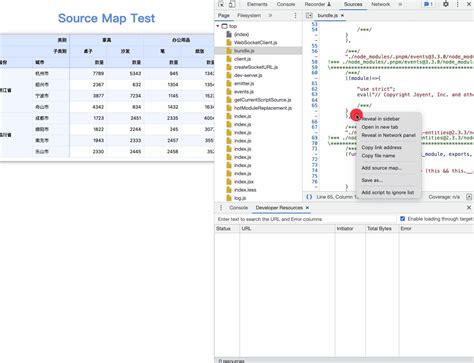
Task: Click the pretty print braces icon
Action: coord(309,197)
